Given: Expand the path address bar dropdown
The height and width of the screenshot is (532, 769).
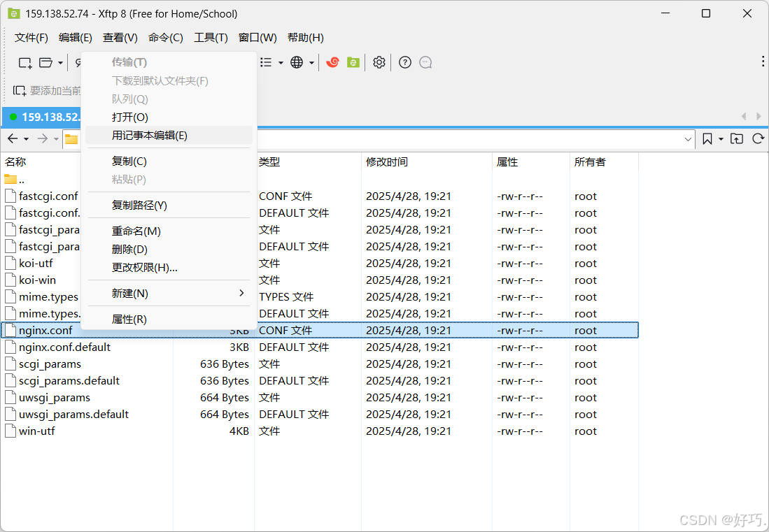Looking at the screenshot, I should pos(688,139).
